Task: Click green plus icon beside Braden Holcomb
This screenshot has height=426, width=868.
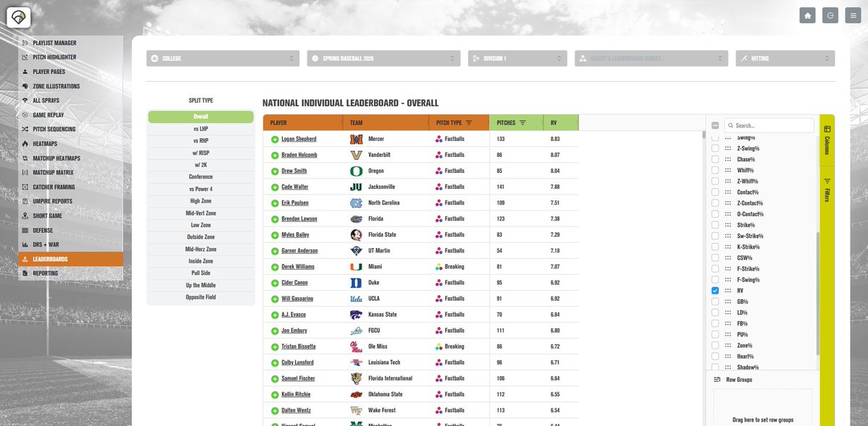Action: (275, 155)
